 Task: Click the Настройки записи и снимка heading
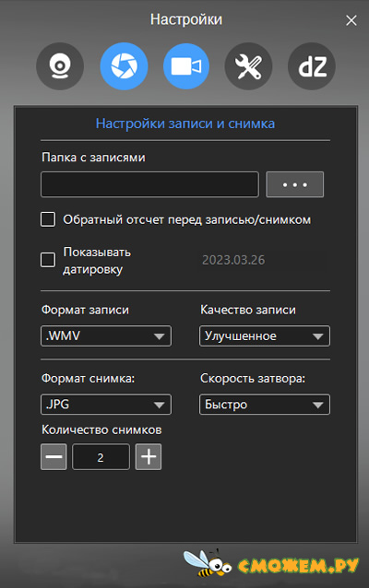(185, 123)
